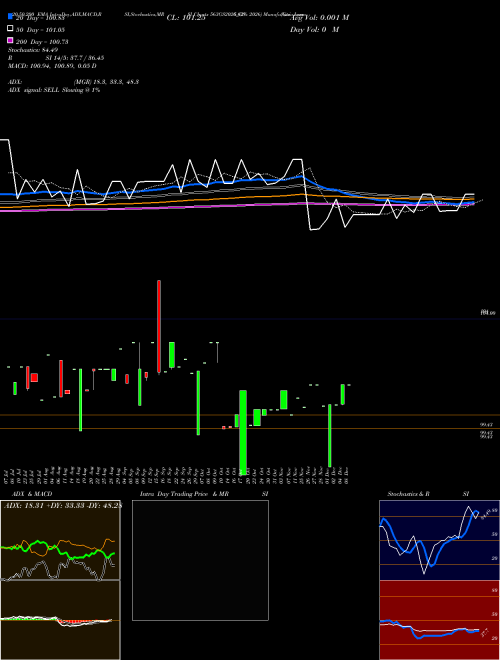Screen dimensions: 500x660
Task: Click the white 50 Day legend swatch
Action: 10,28
